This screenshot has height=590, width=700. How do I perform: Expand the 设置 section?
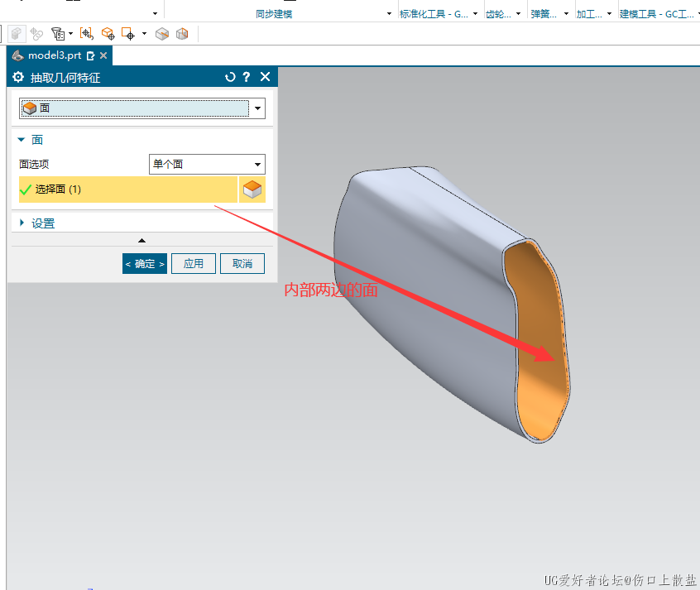click(x=22, y=223)
